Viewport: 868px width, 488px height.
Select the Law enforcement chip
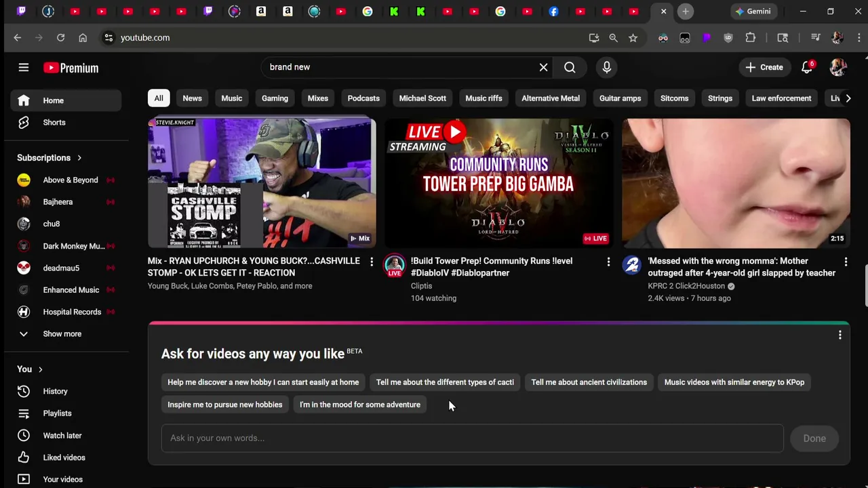click(781, 98)
